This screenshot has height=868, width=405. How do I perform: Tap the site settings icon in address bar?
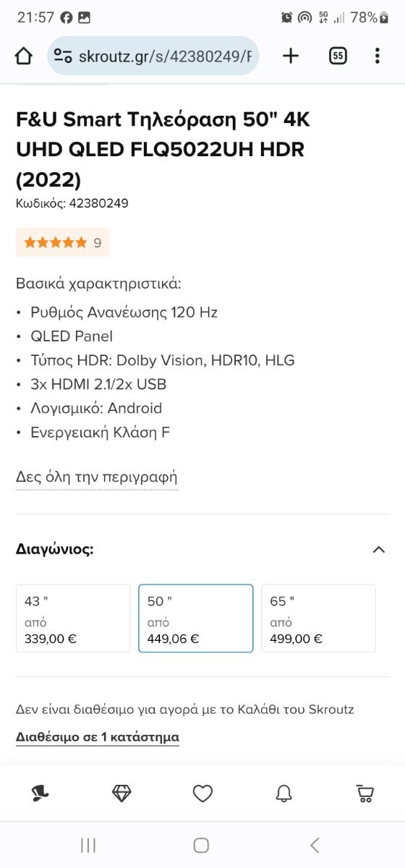[64, 56]
